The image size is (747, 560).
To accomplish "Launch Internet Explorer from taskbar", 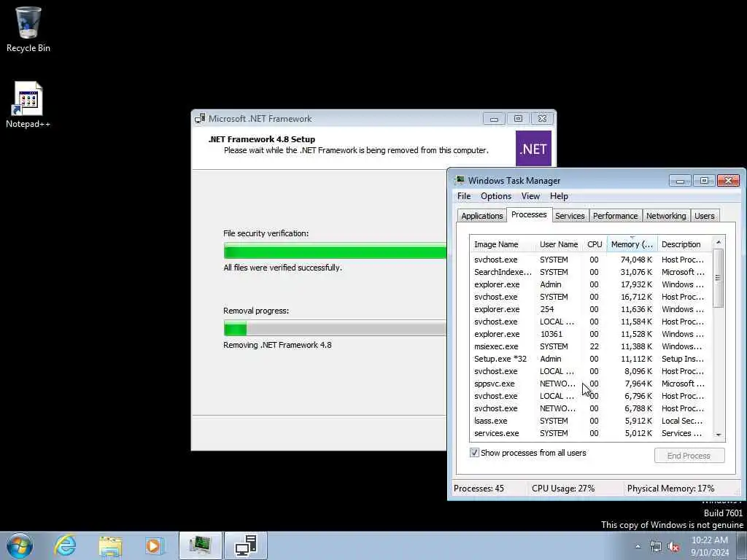I will (x=65, y=545).
